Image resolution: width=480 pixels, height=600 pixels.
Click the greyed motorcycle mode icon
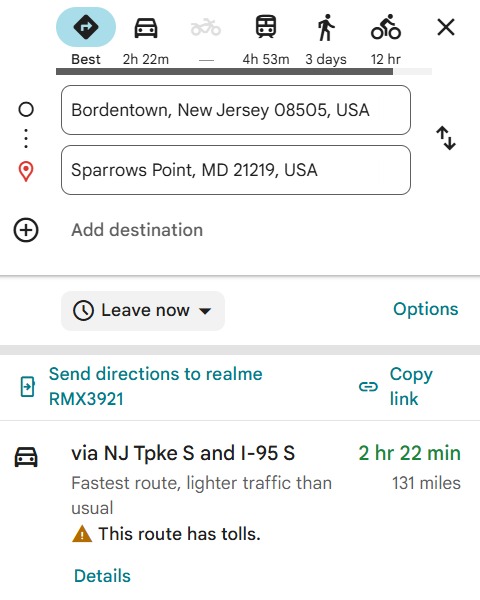(x=206, y=28)
